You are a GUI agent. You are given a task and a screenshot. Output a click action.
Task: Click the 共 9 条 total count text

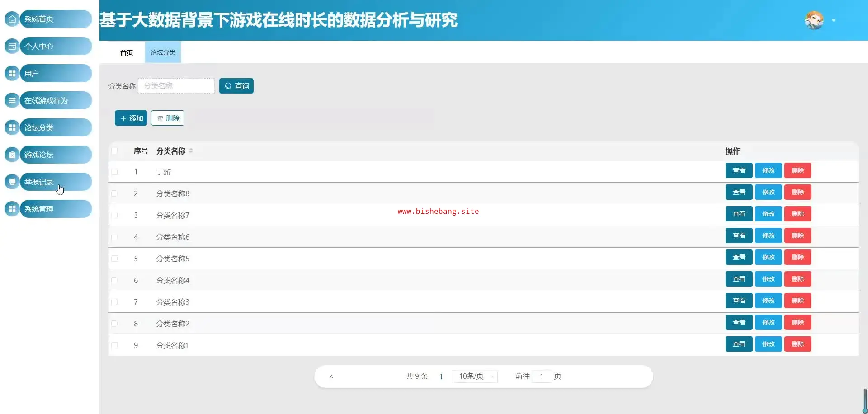tap(417, 376)
